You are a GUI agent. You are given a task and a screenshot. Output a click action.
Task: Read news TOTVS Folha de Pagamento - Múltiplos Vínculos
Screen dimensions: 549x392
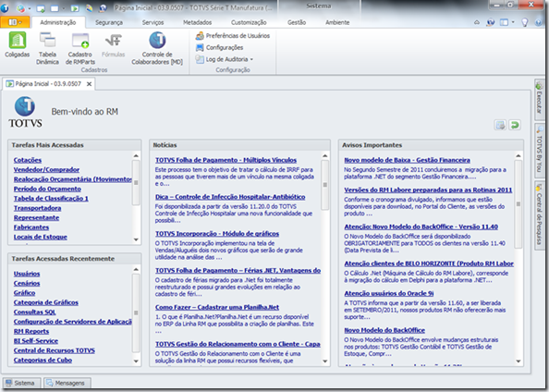click(x=226, y=160)
